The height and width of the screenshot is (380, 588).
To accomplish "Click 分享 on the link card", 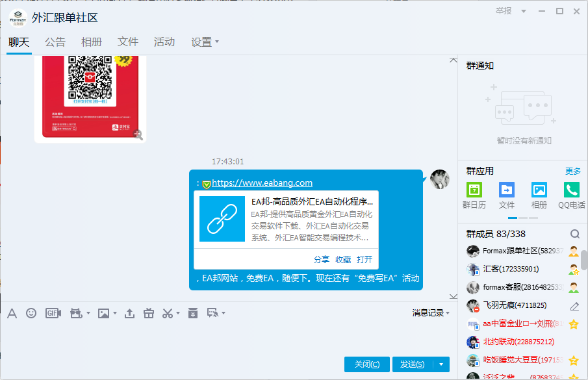I will [x=322, y=259].
